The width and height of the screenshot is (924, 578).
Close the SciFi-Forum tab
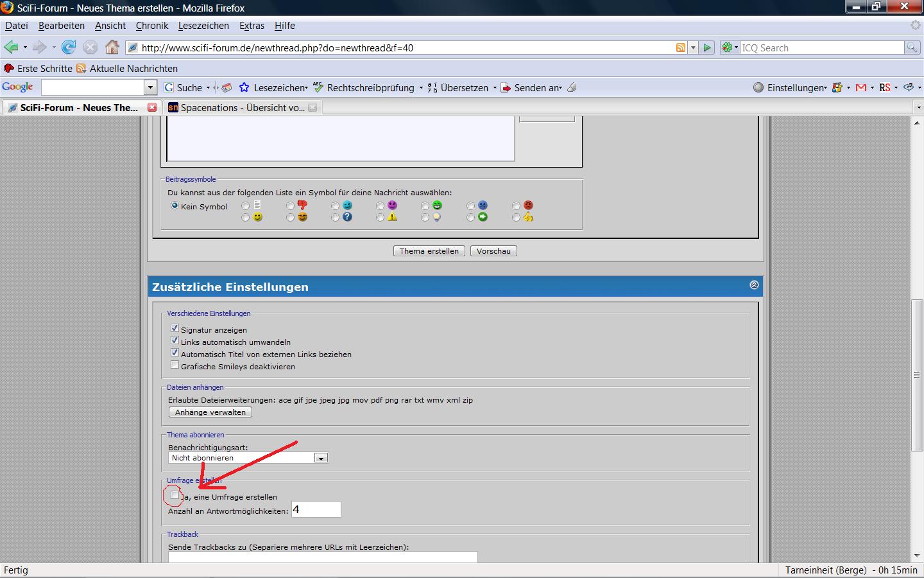[152, 107]
